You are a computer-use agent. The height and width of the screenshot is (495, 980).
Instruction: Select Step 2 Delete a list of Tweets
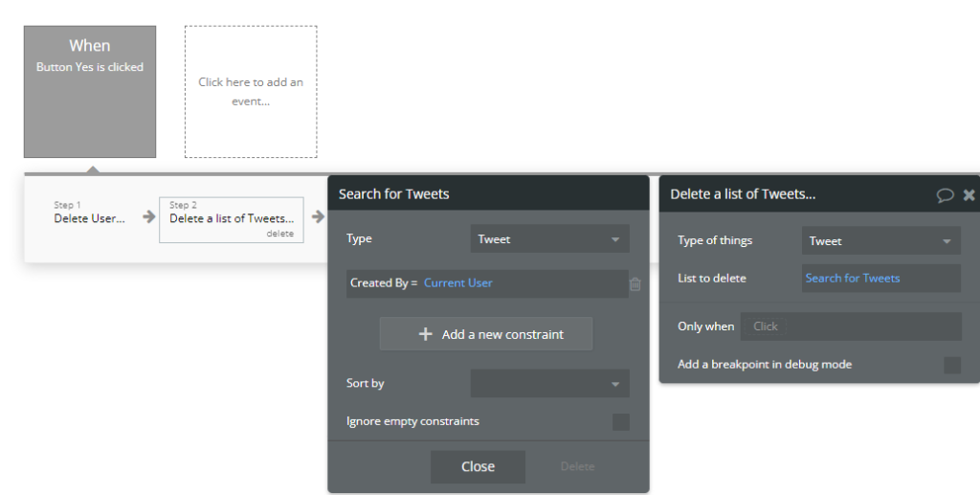click(232, 219)
